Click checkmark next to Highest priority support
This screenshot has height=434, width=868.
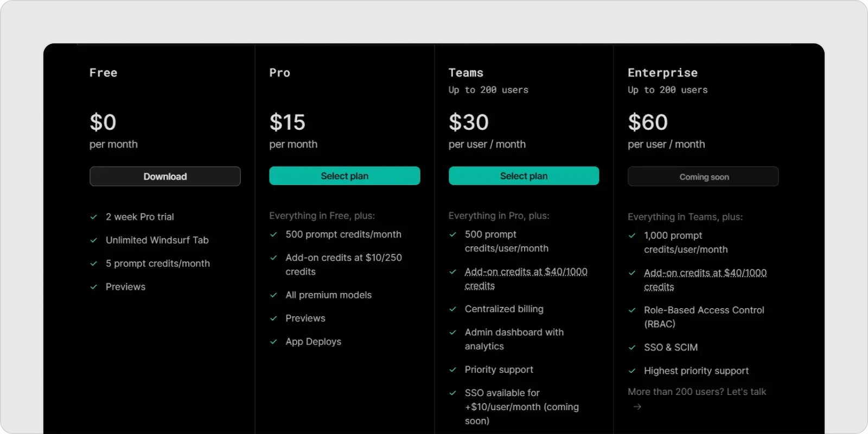(x=631, y=371)
